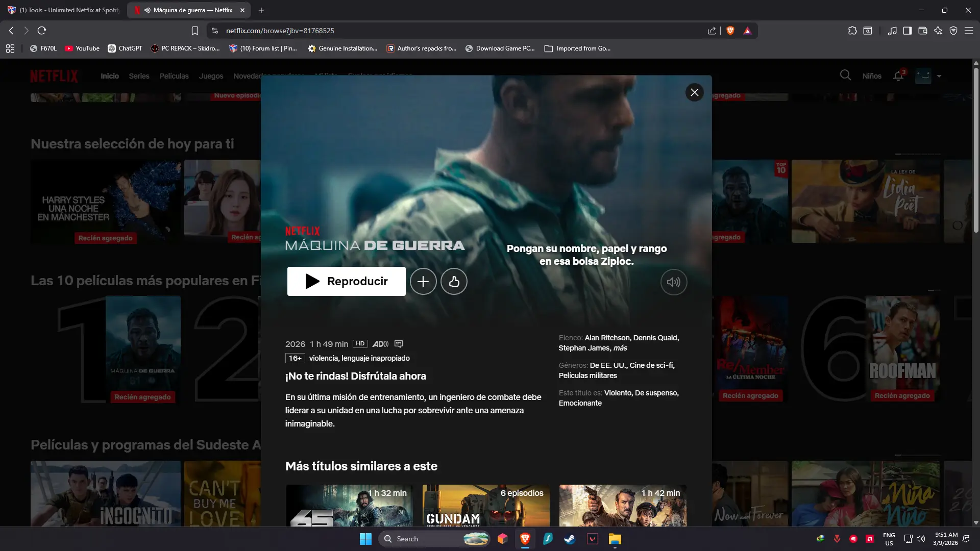Open Series in Netflix navigation
980x551 pixels.
click(139, 76)
